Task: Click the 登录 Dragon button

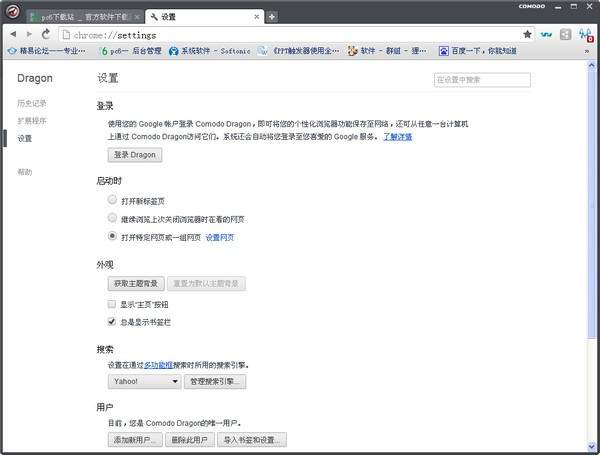Action: 134,155
